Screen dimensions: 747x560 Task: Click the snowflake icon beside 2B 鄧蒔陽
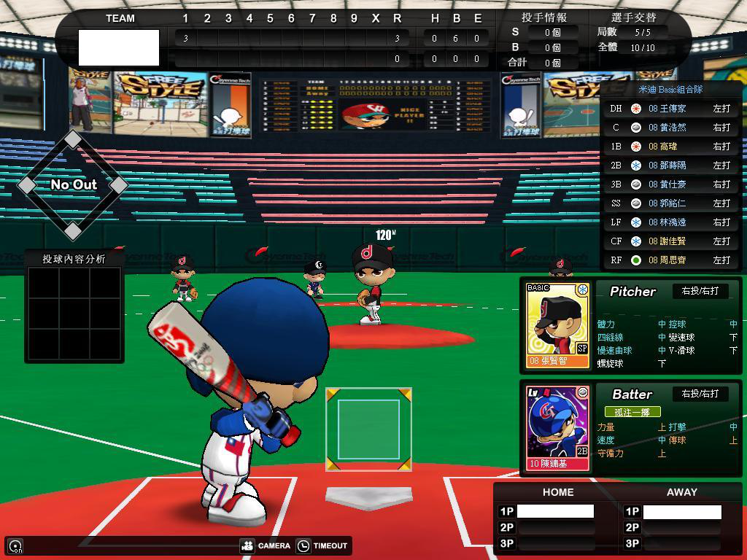636,166
